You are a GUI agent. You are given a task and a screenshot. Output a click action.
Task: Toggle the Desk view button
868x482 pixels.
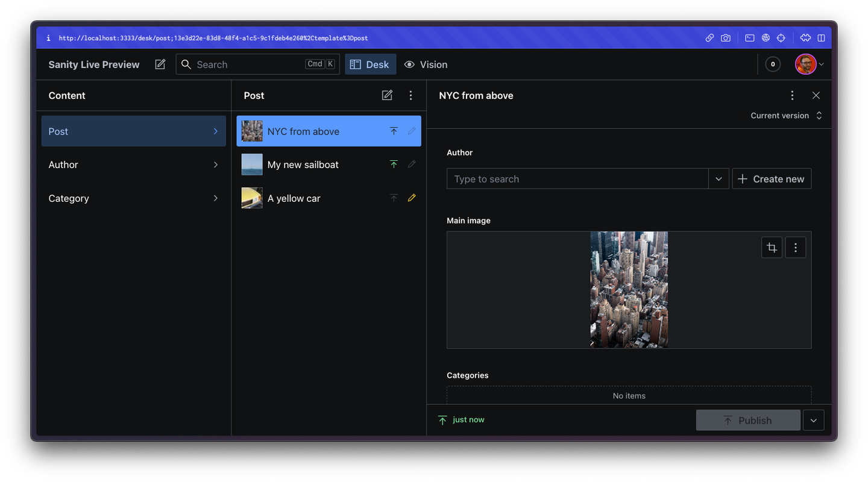pyautogui.click(x=370, y=64)
